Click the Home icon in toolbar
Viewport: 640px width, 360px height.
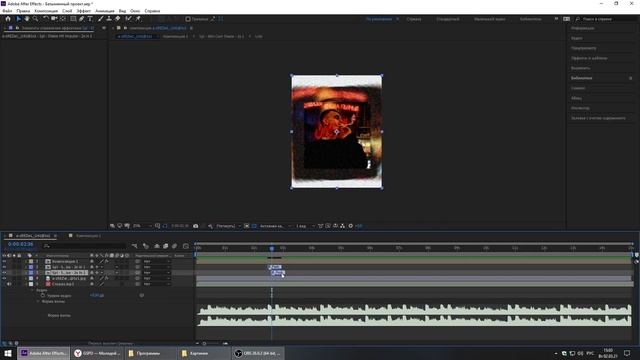coord(8,19)
